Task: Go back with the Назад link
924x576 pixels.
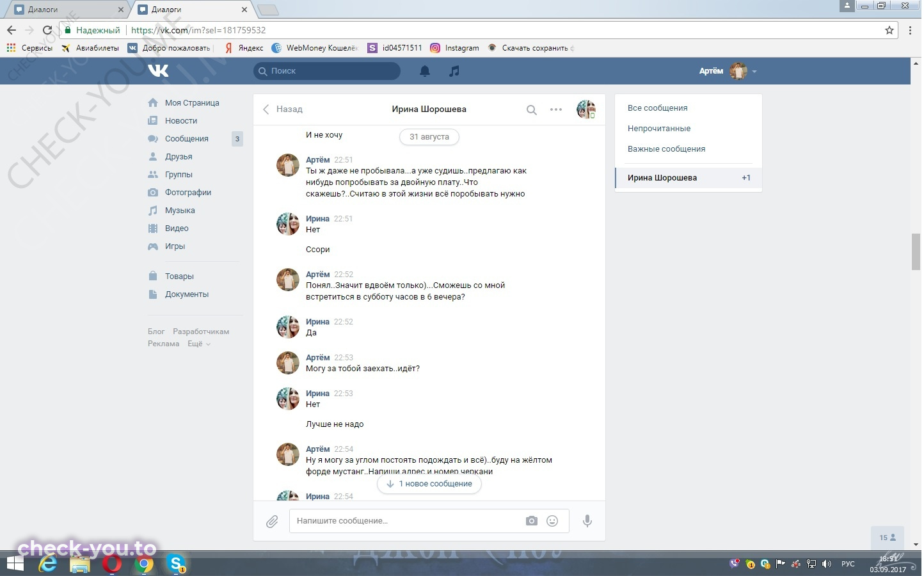Action: 283,109
